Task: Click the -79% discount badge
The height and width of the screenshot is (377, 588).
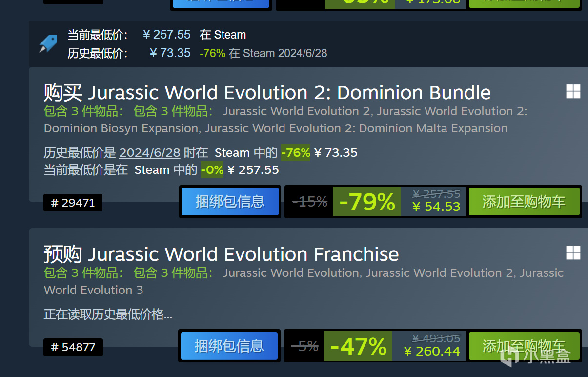Action: (366, 202)
